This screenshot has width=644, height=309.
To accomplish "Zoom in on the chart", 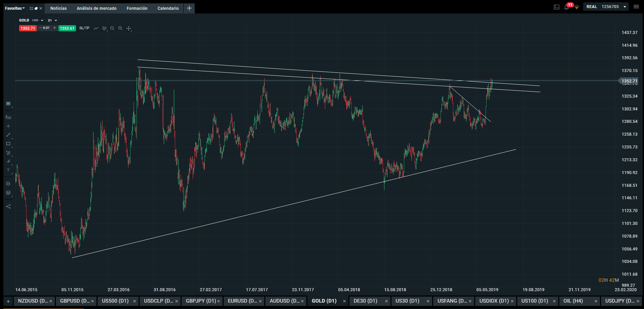I will point(120,28).
